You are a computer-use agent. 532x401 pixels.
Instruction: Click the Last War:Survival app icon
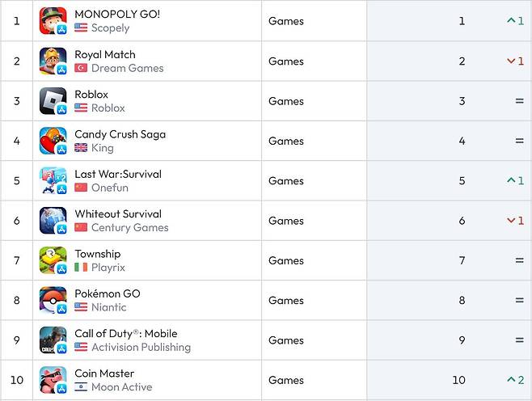(53, 181)
